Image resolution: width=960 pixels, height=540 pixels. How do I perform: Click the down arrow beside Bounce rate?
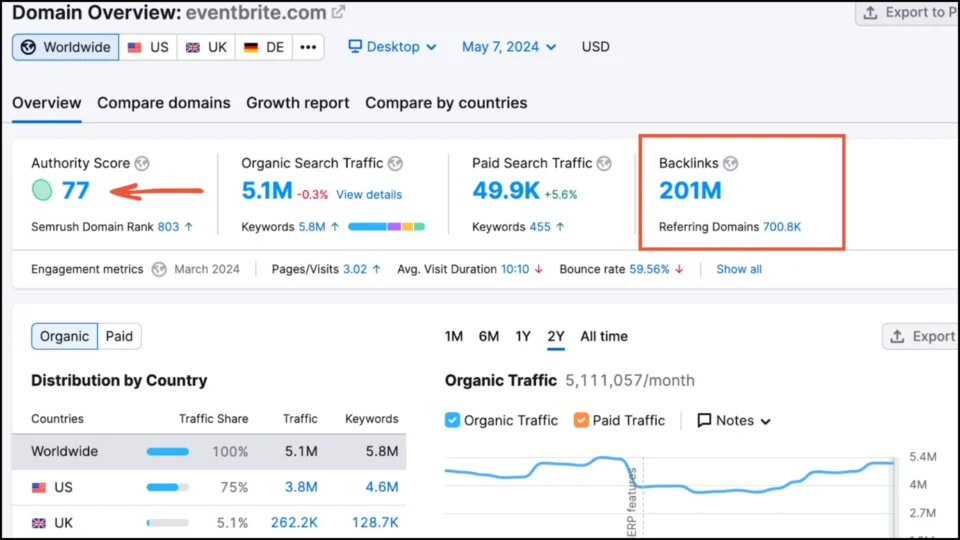(679, 269)
